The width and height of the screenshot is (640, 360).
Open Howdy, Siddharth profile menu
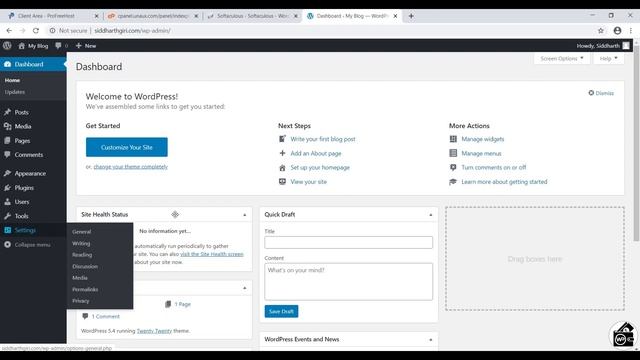(603, 46)
